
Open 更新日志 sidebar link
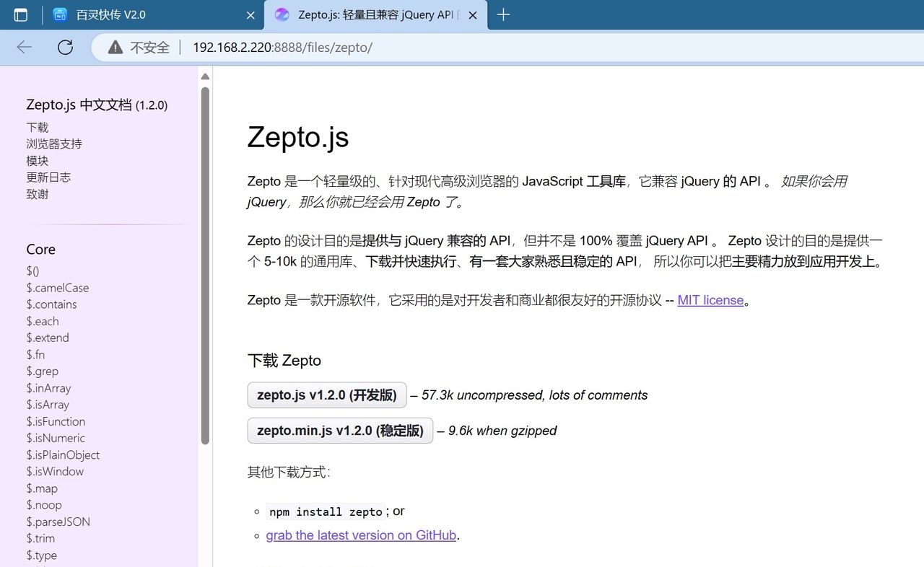click(48, 177)
